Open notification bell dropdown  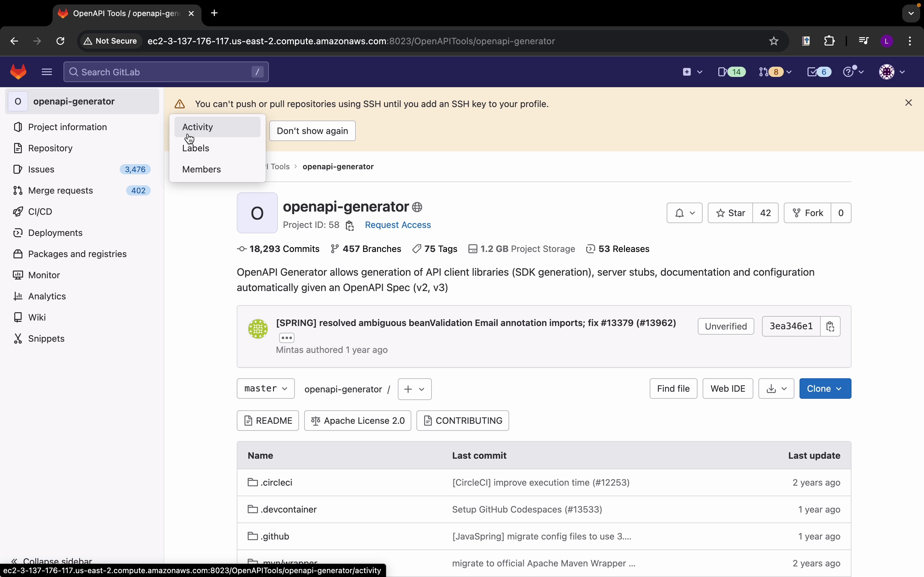click(x=684, y=213)
